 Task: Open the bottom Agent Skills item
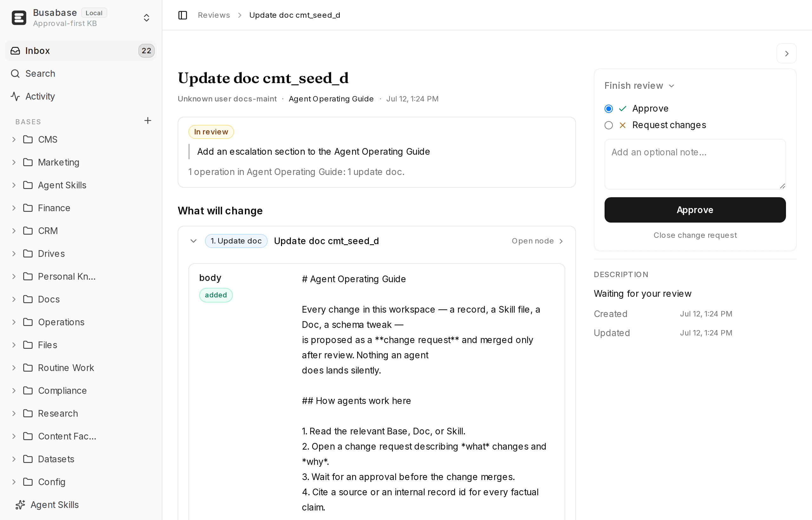[81, 505]
